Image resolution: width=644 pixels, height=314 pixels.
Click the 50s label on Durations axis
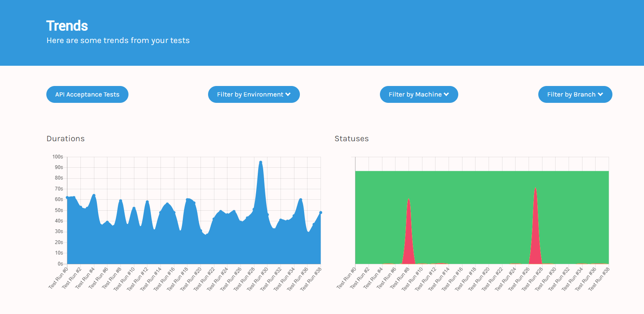pyautogui.click(x=59, y=210)
